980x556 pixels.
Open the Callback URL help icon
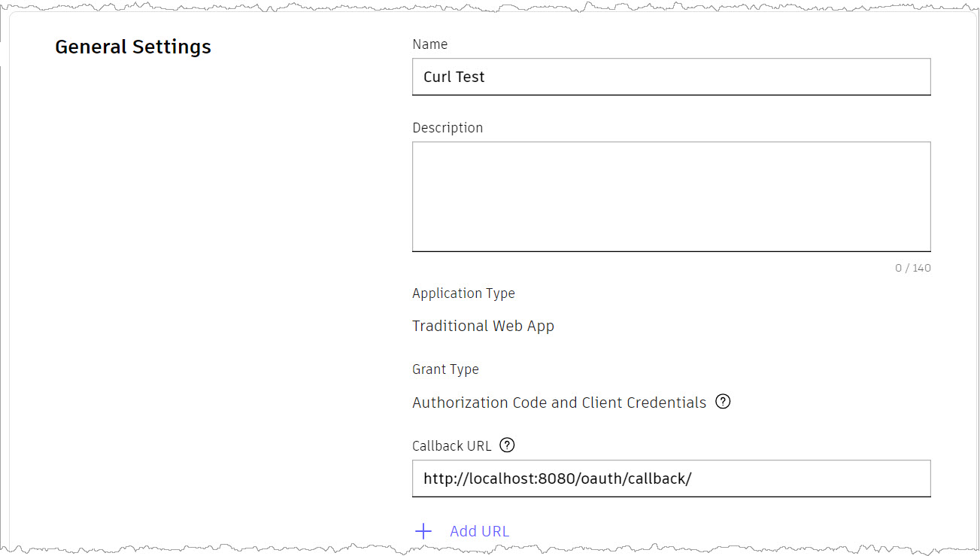click(x=508, y=445)
